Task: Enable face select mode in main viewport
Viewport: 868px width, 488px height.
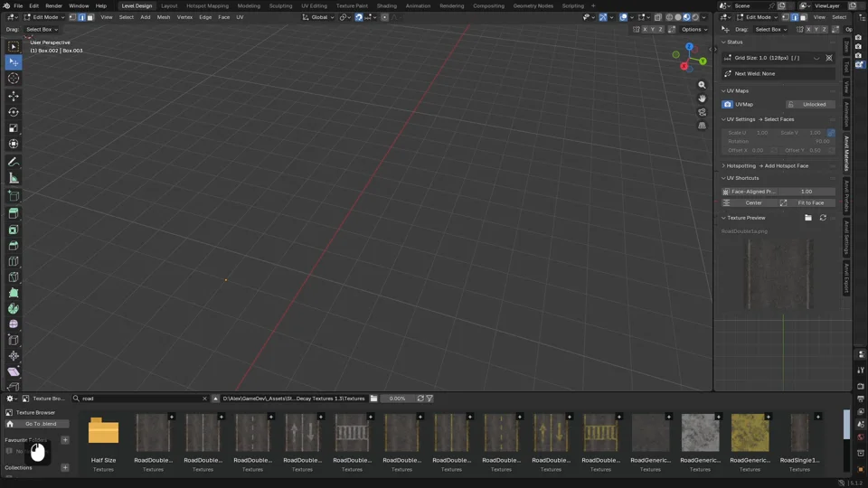Action: pos(90,17)
